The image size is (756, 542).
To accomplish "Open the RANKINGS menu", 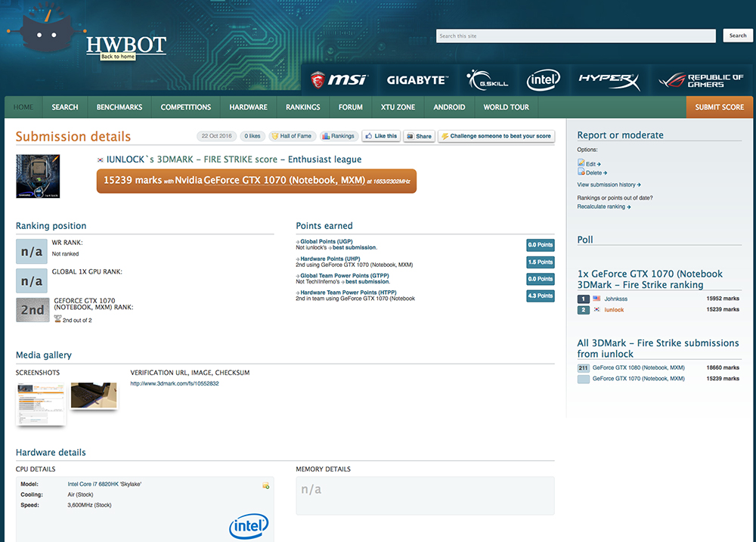I will tap(303, 107).
